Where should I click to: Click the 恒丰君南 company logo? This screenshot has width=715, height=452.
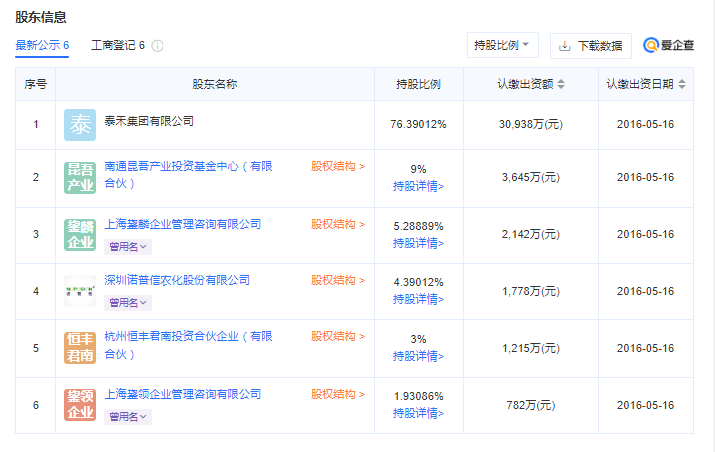[x=80, y=348]
